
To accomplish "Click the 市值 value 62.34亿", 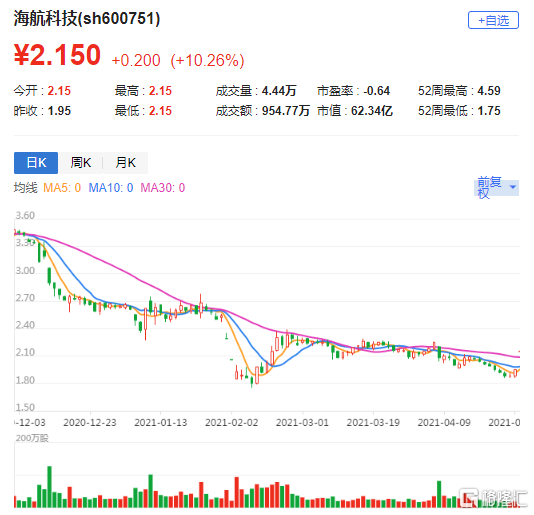I will click(372, 111).
